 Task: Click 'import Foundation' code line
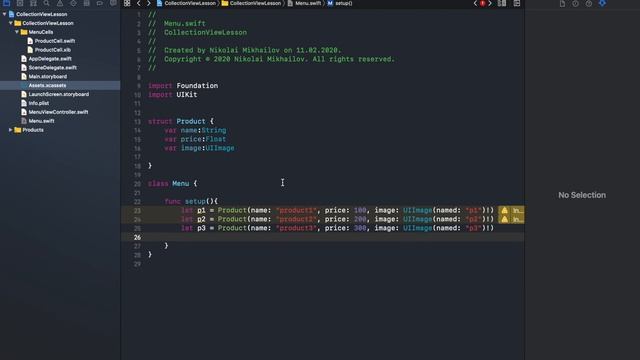coord(183,86)
